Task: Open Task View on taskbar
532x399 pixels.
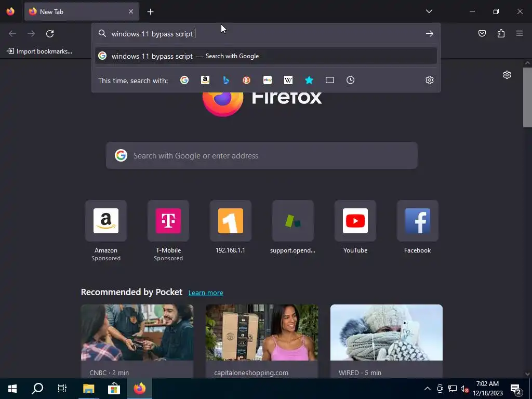Action: point(62,389)
